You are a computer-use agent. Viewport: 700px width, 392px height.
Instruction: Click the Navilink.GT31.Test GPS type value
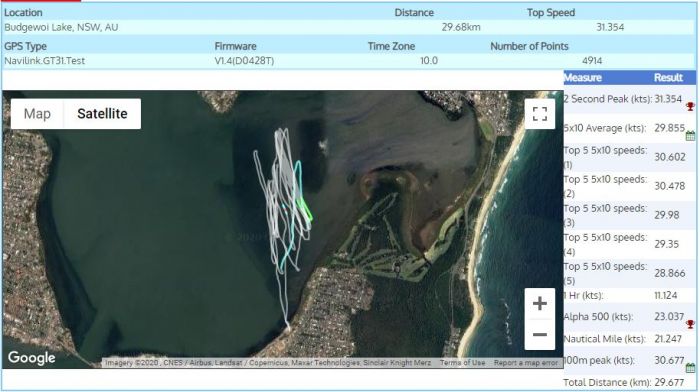point(45,61)
